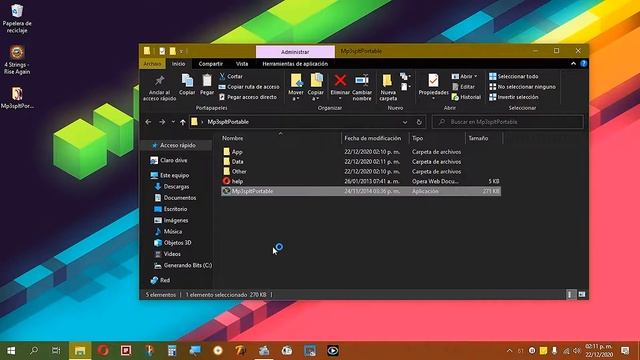Select the App folder

pyautogui.click(x=361, y=152)
